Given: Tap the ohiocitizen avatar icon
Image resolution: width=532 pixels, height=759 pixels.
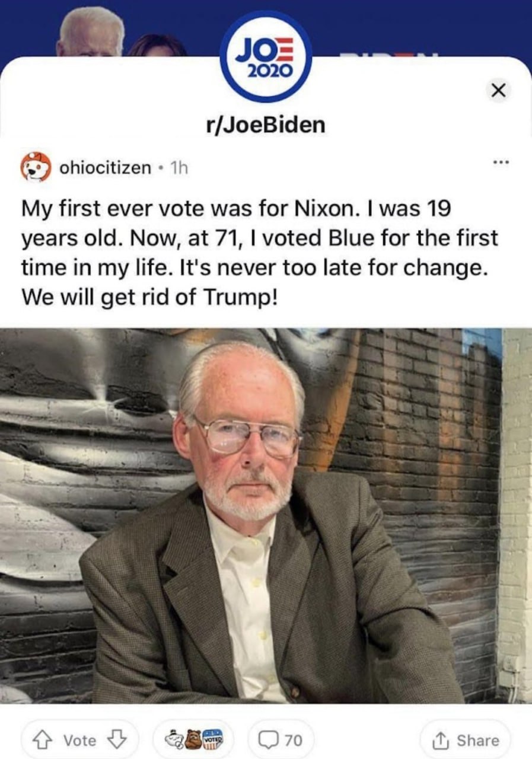Looking at the screenshot, I should tap(36, 167).
